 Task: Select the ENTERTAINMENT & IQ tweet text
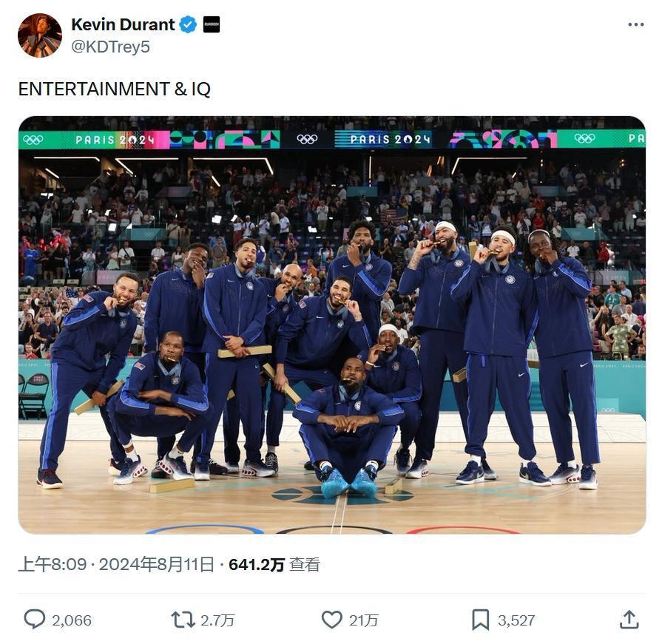click(115, 89)
